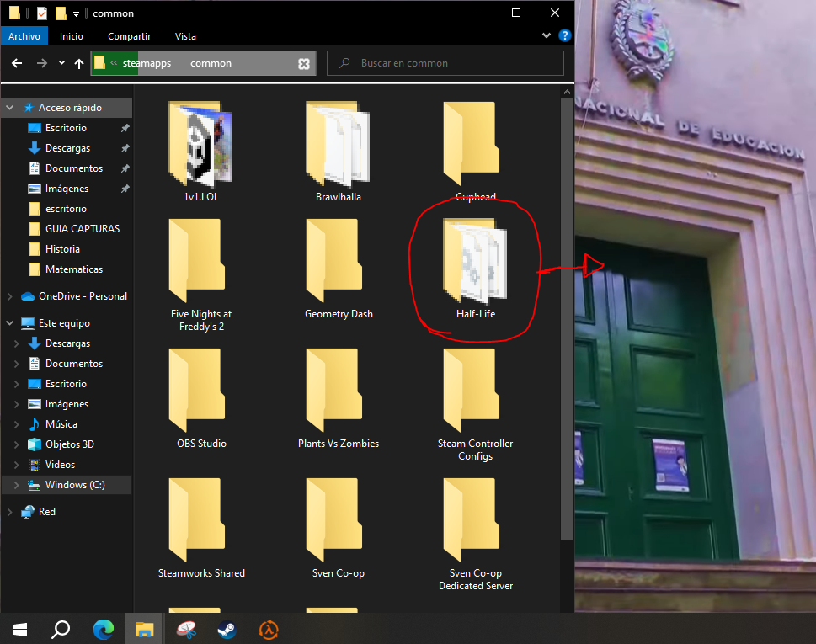Select the Sven Co-op folder
Image resolution: width=816 pixels, height=644 pixels.
339,528
